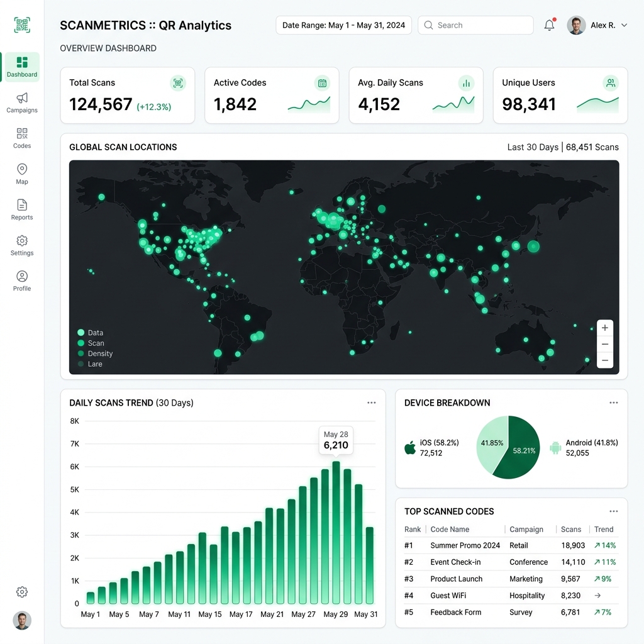This screenshot has width=644, height=644.
Task: Open Device Breakdown options menu
Action: pos(614,402)
